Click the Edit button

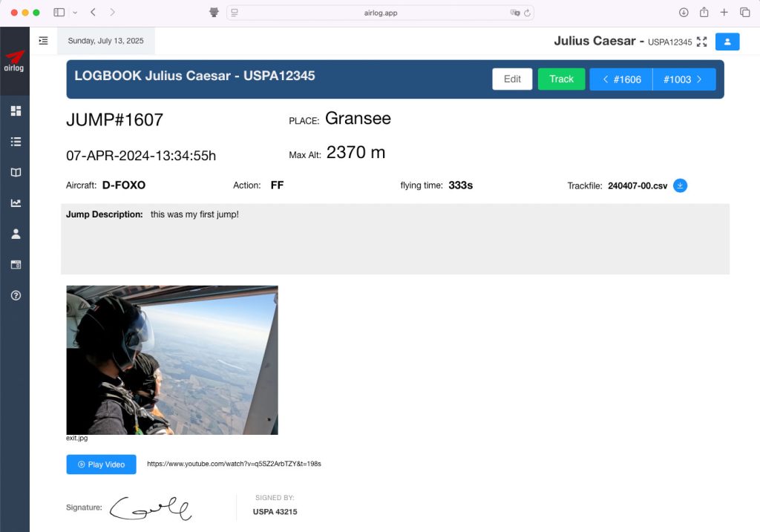[x=512, y=79]
